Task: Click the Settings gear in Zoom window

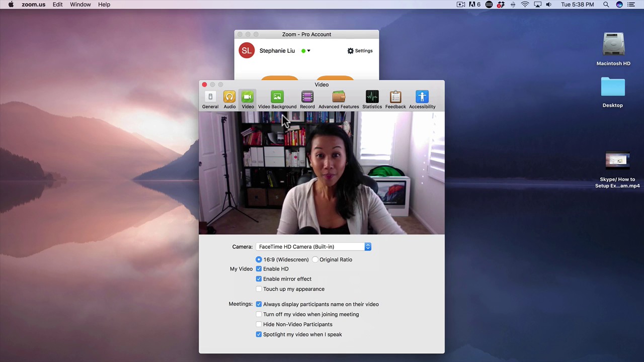Action: pyautogui.click(x=360, y=51)
